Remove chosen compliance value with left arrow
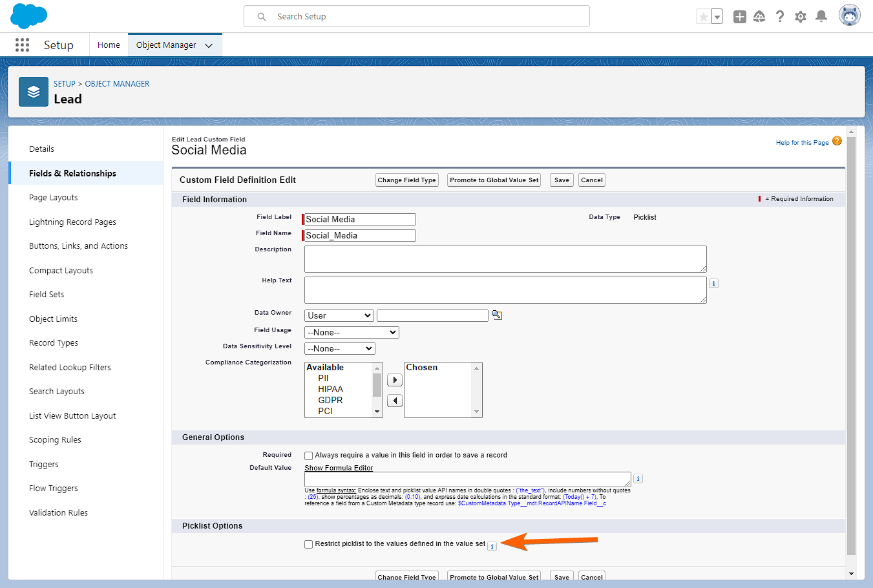This screenshot has height=588, width=873. click(x=394, y=401)
